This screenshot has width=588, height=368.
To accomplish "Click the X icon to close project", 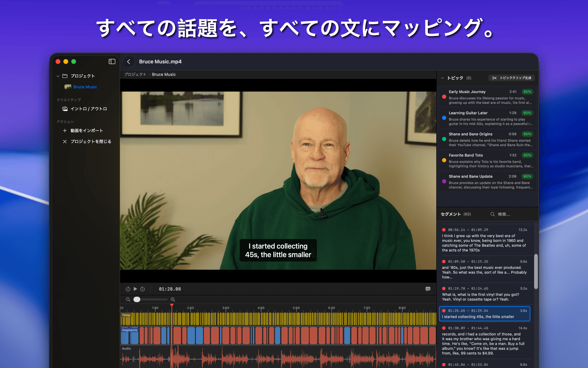I will (65, 141).
